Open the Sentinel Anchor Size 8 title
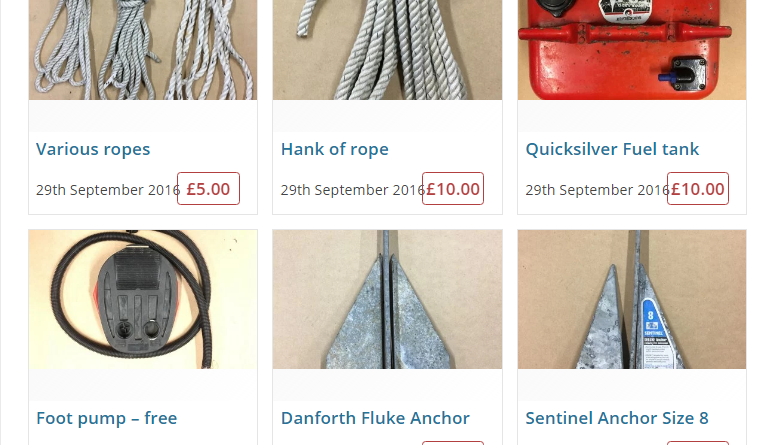This screenshot has width=774, height=445. click(617, 418)
